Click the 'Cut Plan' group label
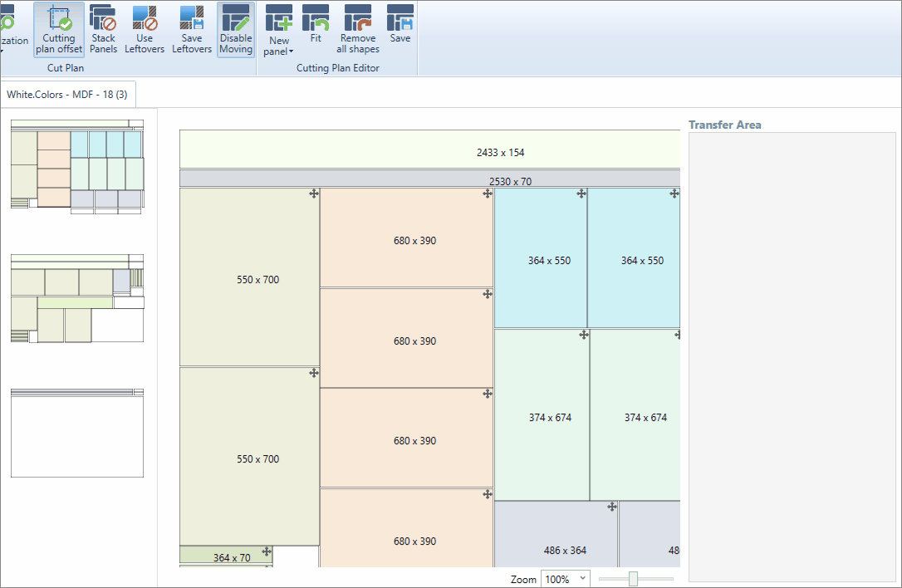This screenshot has height=588, width=902. [x=66, y=68]
